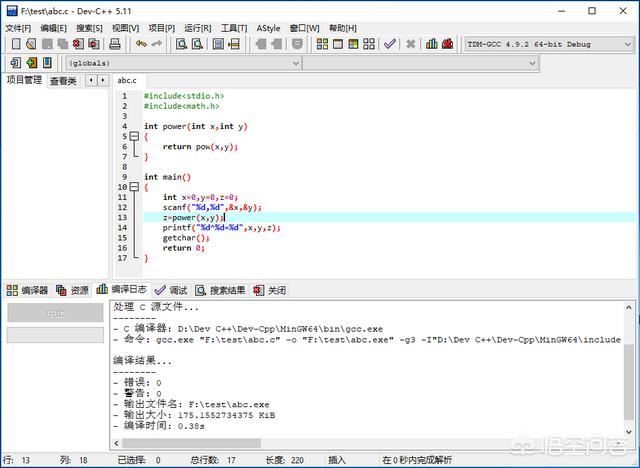The image size is (640, 468).
Task: Open the 编辑[E] menu
Action: click(x=53, y=28)
